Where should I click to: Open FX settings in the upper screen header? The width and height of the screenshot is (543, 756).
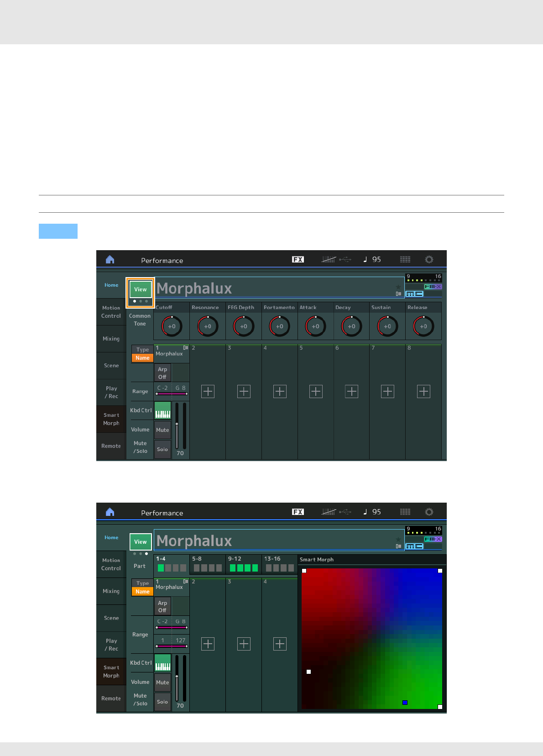point(298,259)
